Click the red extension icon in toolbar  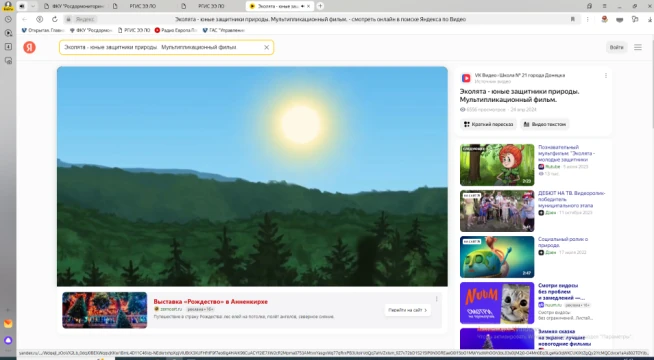pos(604,19)
